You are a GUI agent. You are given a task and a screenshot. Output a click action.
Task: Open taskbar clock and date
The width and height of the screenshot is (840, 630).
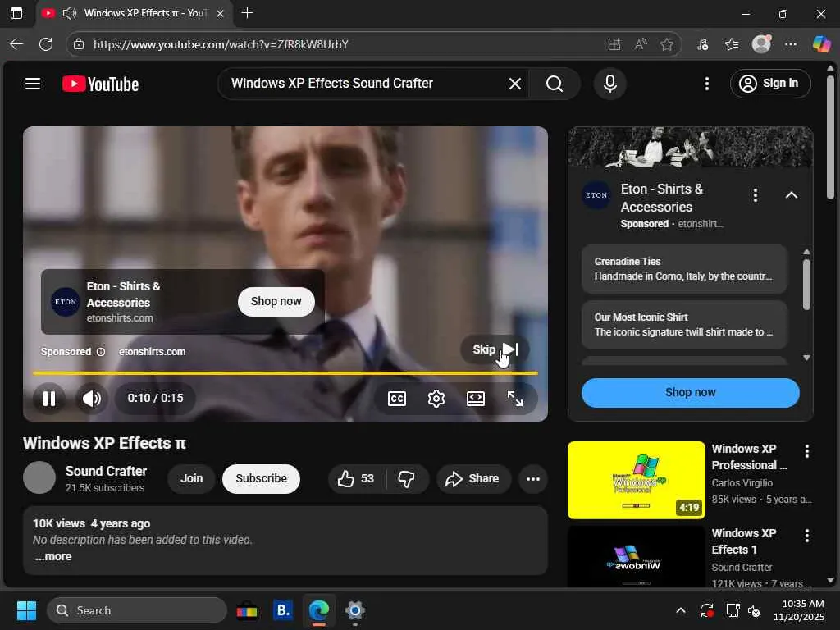tap(798, 610)
